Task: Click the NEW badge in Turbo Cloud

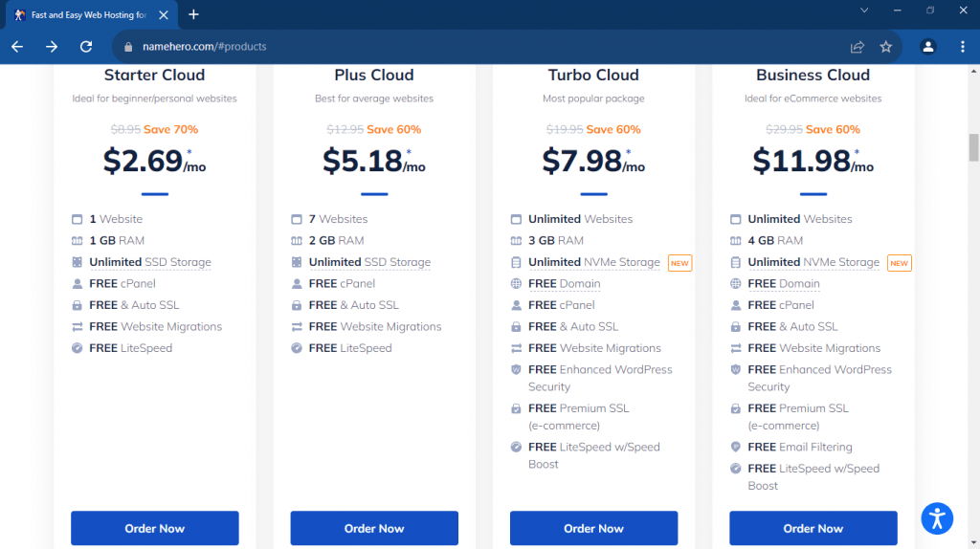Action: point(679,263)
